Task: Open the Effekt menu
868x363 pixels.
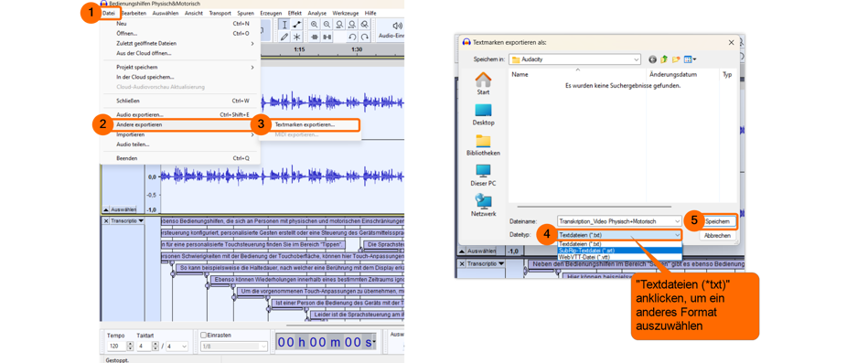Action: [x=295, y=13]
